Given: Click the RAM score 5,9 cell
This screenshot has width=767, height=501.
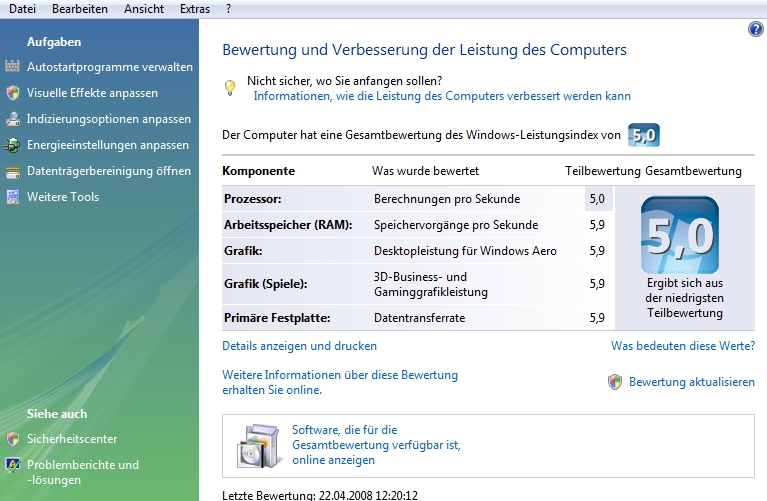Looking at the screenshot, I should click(597, 225).
